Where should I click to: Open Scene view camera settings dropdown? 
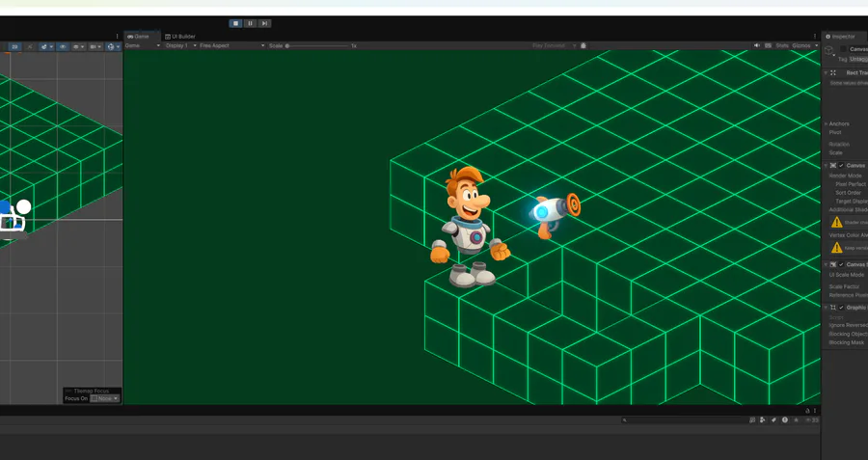coord(95,47)
